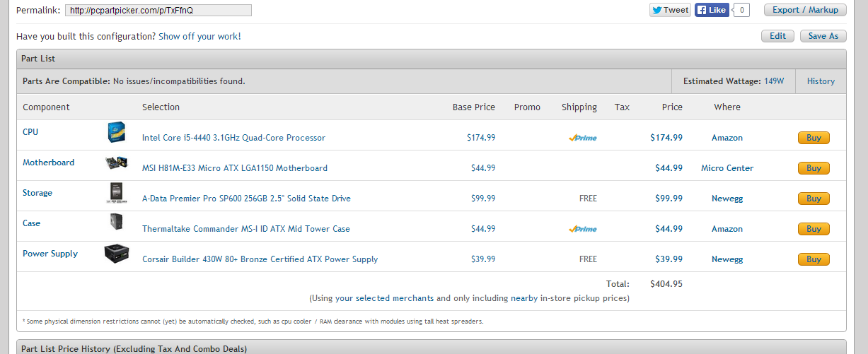Viewport: 868px width, 354px height.
Task: Click the FREE shipping text in Power Supply row
Action: (x=588, y=259)
